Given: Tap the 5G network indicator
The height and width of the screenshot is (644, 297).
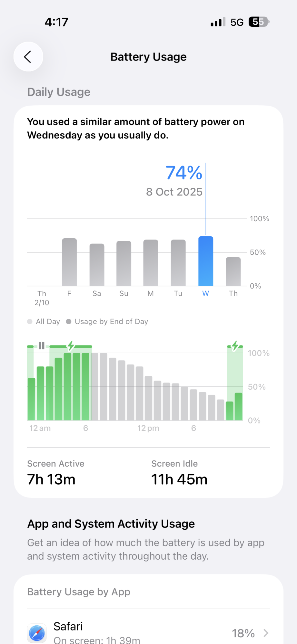Looking at the screenshot, I should pyautogui.click(x=237, y=22).
